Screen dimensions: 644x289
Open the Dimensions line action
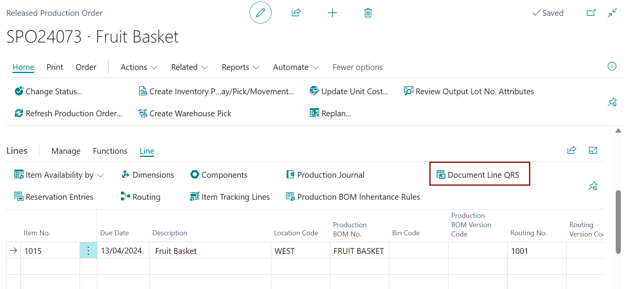(x=148, y=175)
